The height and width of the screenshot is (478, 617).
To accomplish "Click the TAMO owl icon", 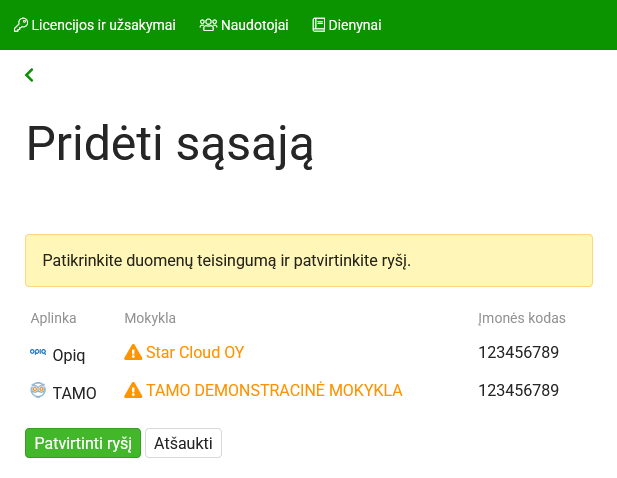I will 38,391.
